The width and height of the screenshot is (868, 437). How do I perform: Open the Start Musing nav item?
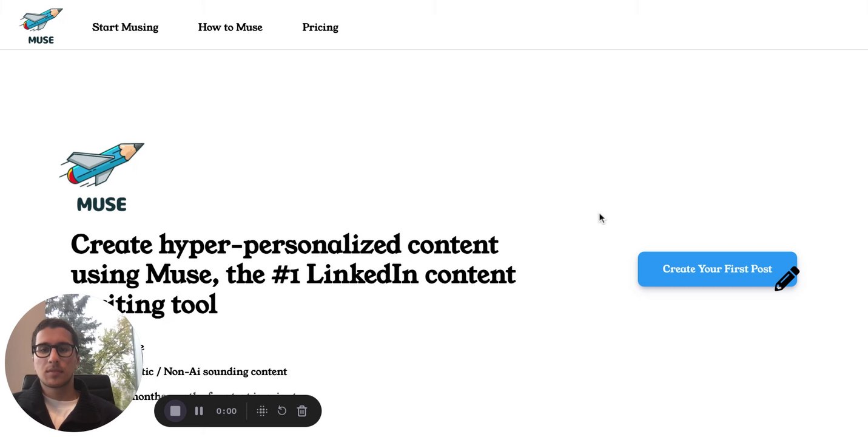tap(125, 27)
